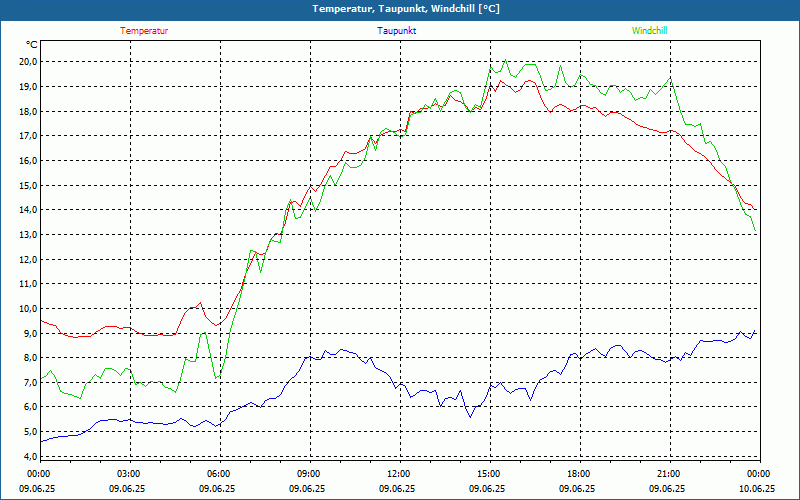Click the '09:00' time axis label
The height and width of the screenshot is (500, 800).
click(x=310, y=474)
